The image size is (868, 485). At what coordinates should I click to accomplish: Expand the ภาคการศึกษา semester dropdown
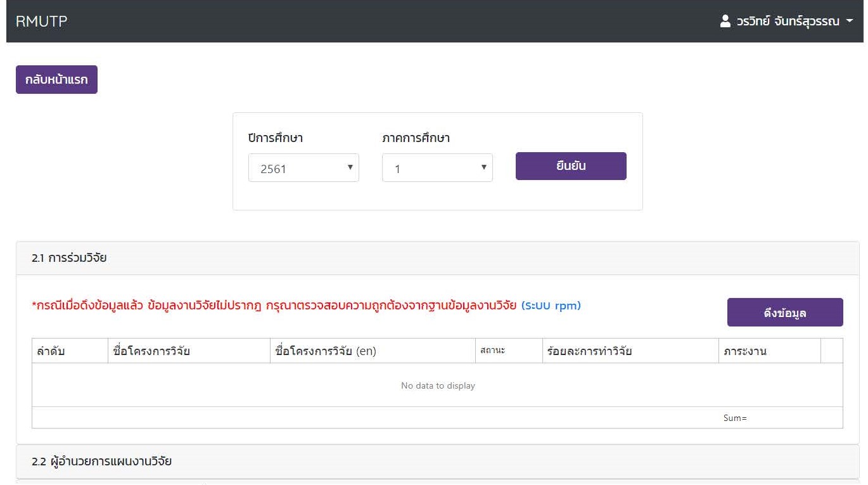(x=437, y=168)
